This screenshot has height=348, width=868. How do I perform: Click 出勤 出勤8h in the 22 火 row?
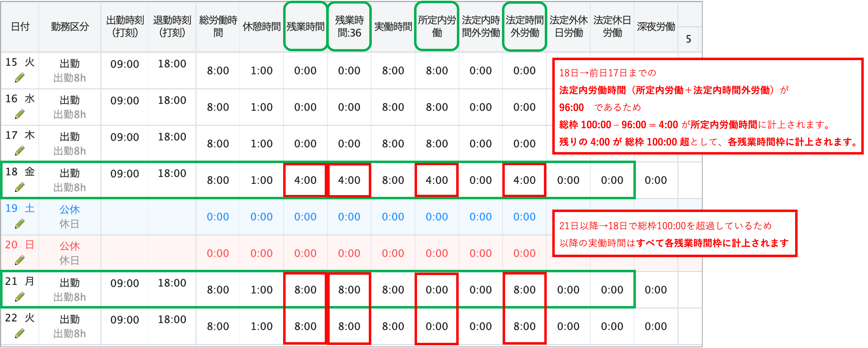(70, 326)
